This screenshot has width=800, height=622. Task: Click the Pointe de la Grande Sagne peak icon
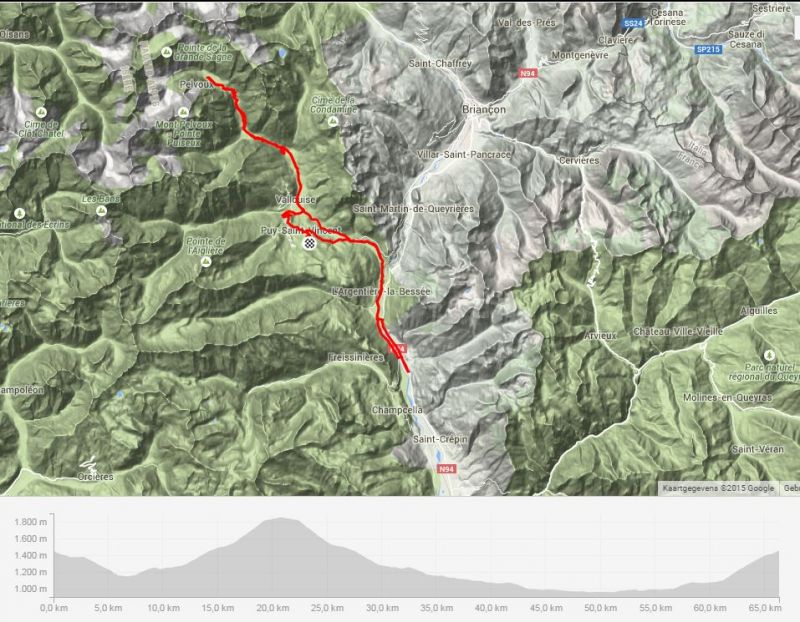(x=166, y=52)
